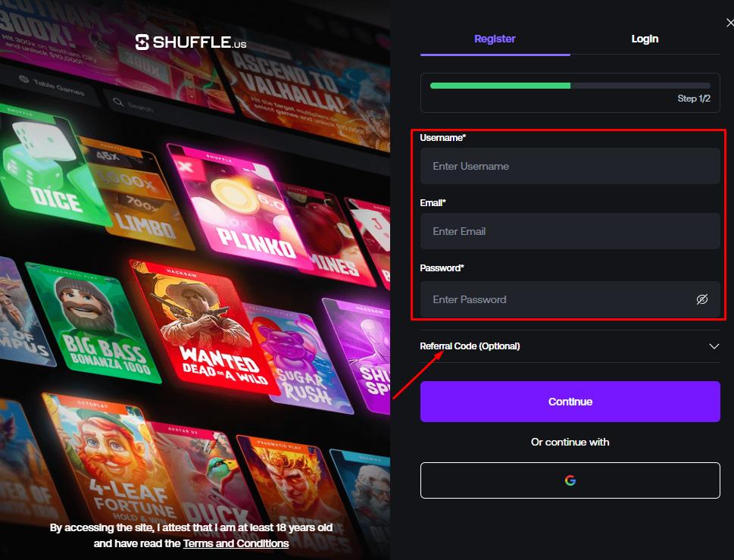This screenshot has height=560, width=734.
Task: Toggle password visibility eye icon
Action: coord(701,299)
